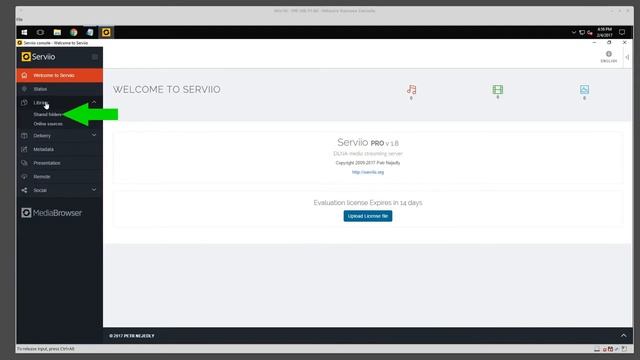Open Online sources under Library
This screenshot has width=640, height=360.
click(48, 124)
